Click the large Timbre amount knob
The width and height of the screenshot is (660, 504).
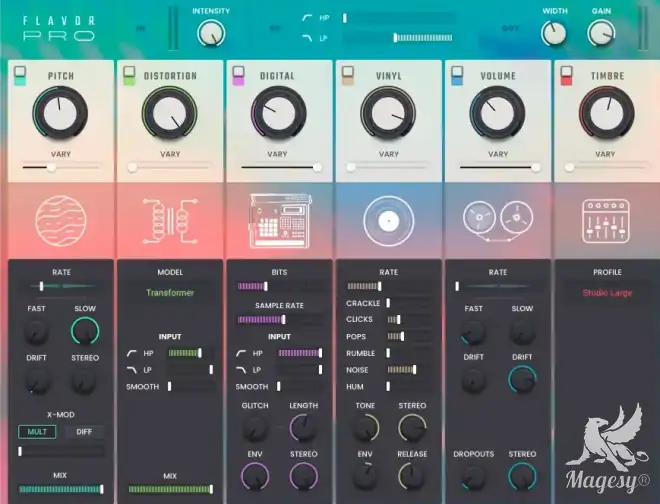[x=607, y=113]
